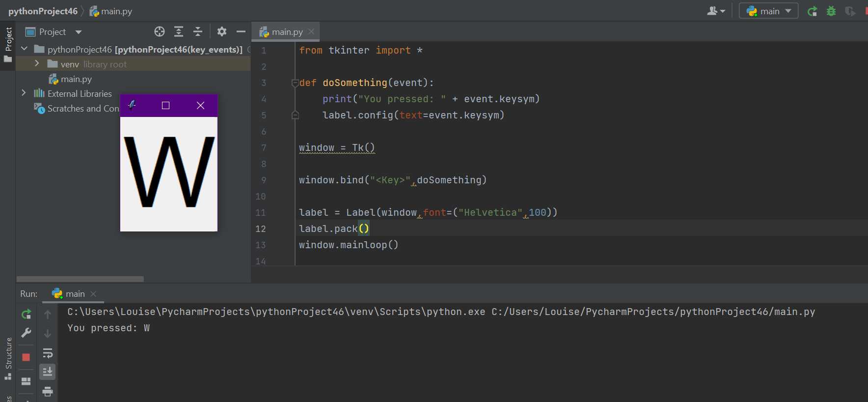The image size is (868, 402).
Task: Close the main.py editor tab
Action: click(x=311, y=32)
